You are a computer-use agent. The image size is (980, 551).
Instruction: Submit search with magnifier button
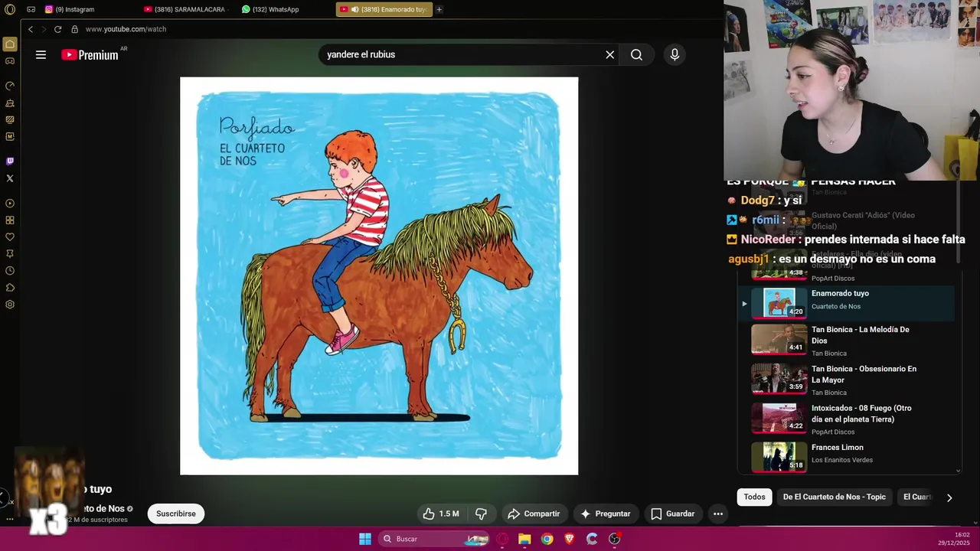pos(636,54)
